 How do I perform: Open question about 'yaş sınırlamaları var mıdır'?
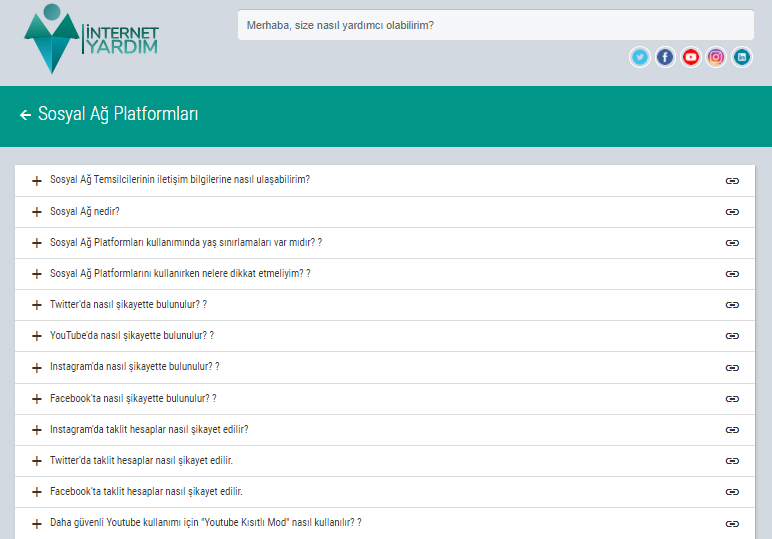tap(186, 243)
